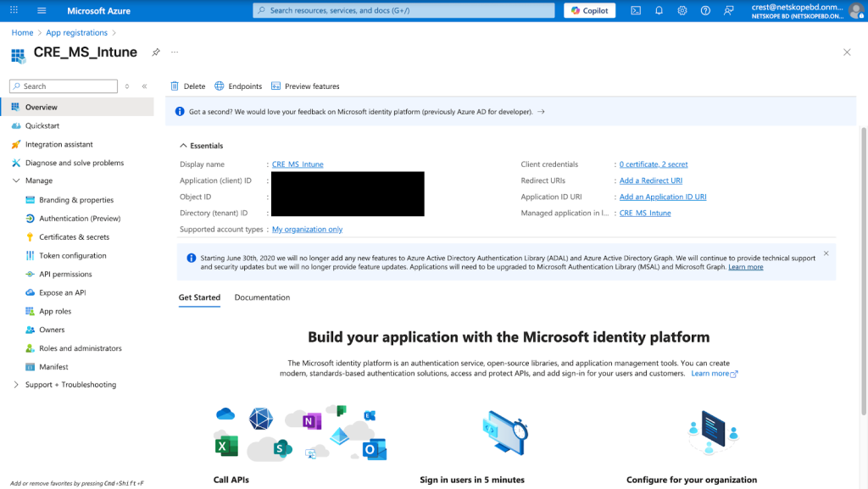This screenshot has width=868, height=489.
Task: Click the Preview features icon
Action: point(275,86)
